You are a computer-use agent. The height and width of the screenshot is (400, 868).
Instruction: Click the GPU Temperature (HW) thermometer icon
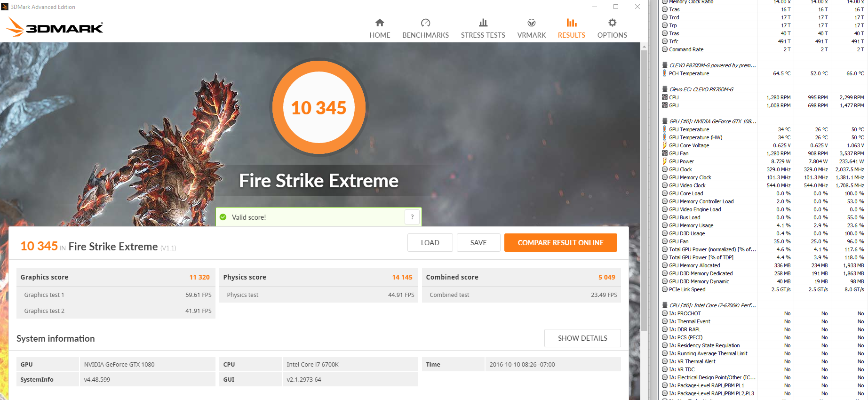coord(665,137)
